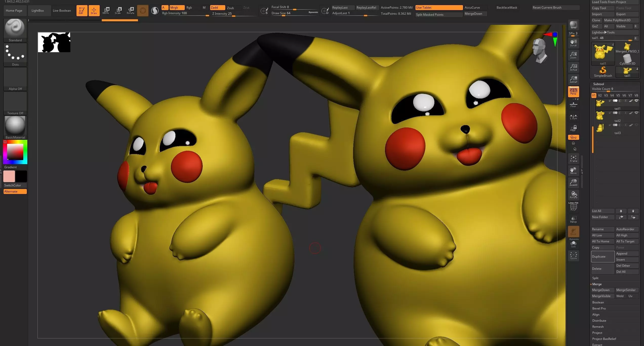Click the BPR render icon
The width and height of the screenshot is (644, 346).
click(573, 25)
